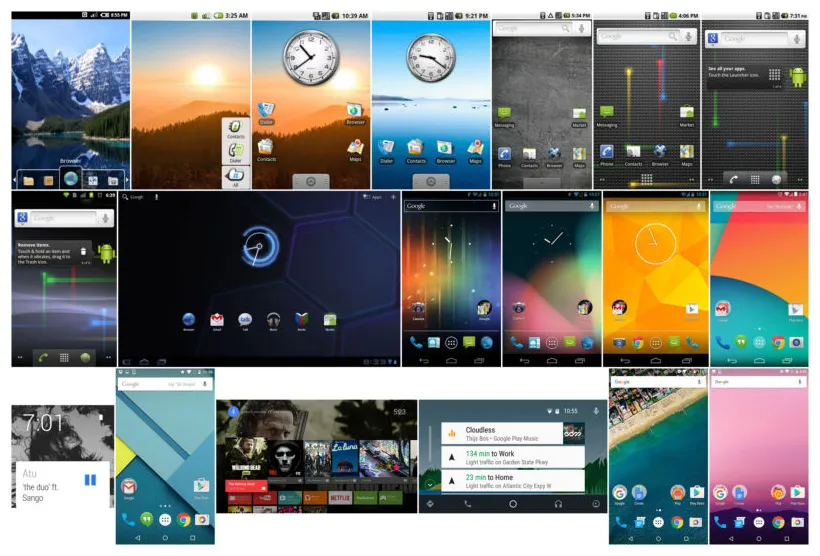The width and height of the screenshot is (820, 556).
Task: Open Browser globe on the 8:55 PM screen
Action: [71, 179]
